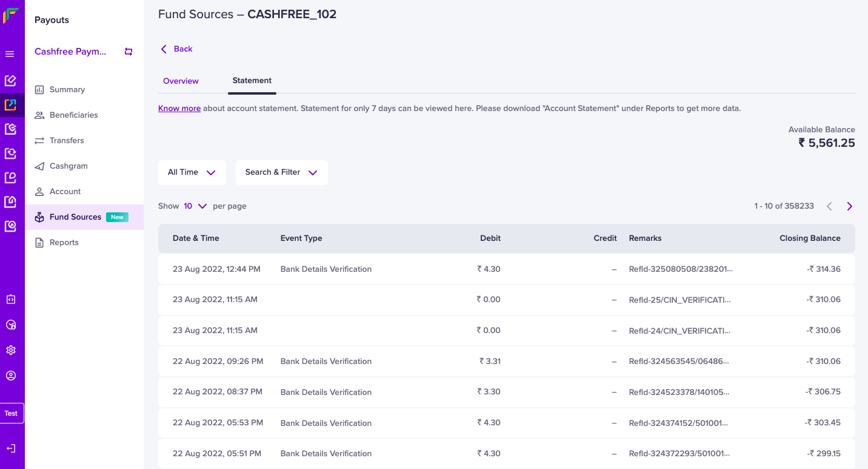Open the checkmark-badge product icon in rail
Image resolution: width=868 pixels, height=469 pixels.
[x=10, y=129]
